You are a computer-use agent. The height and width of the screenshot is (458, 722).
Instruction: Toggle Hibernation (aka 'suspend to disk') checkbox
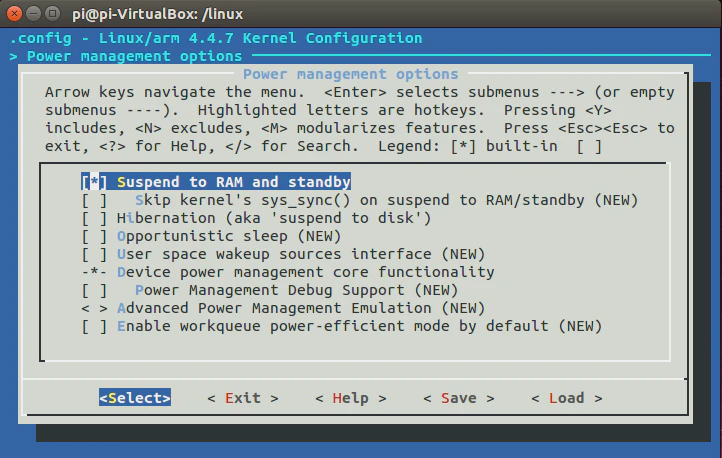pos(94,218)
